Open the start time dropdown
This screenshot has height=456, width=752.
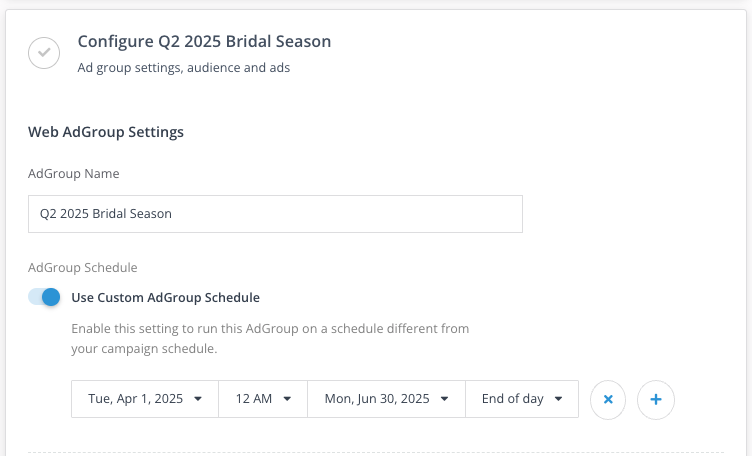pos(263,399)
